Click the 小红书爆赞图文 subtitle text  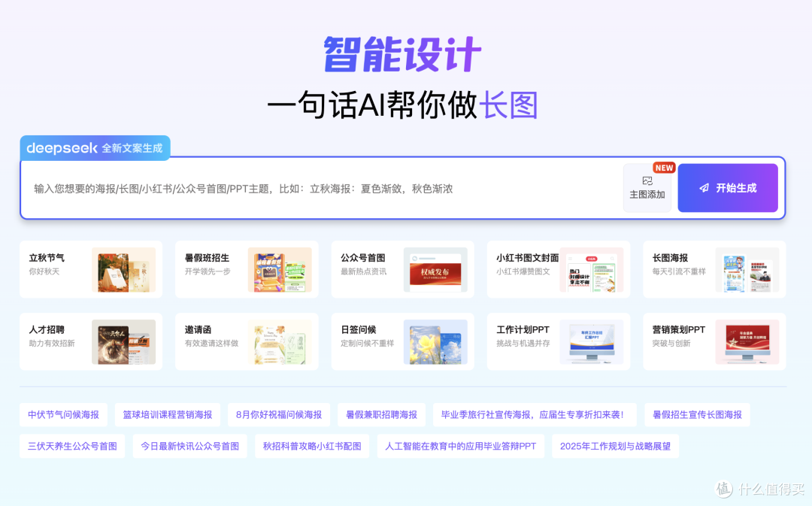[x=523, y=271]
